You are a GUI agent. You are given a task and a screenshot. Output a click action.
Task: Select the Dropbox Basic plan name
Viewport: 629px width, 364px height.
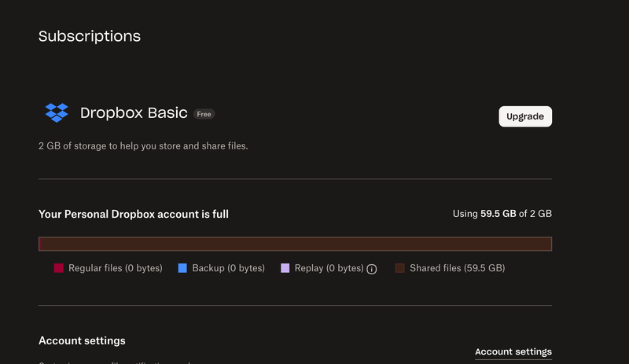pyautogui.click(x=134, y=113)
